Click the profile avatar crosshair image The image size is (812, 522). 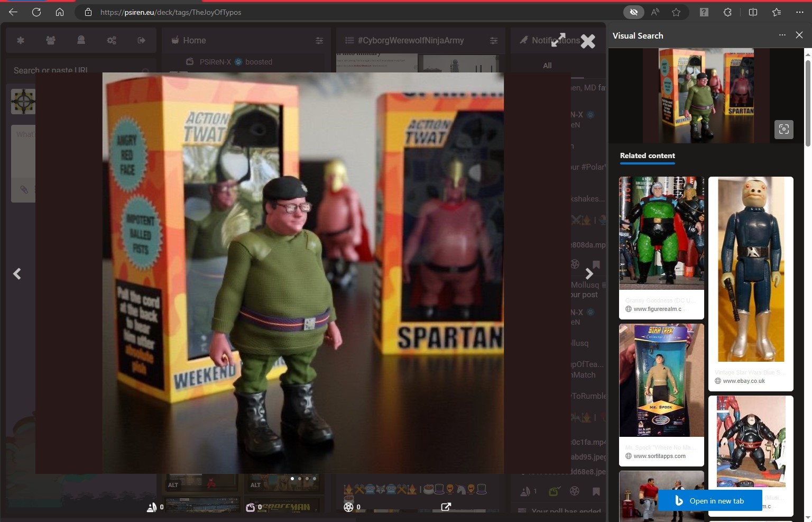coord(23,101)
